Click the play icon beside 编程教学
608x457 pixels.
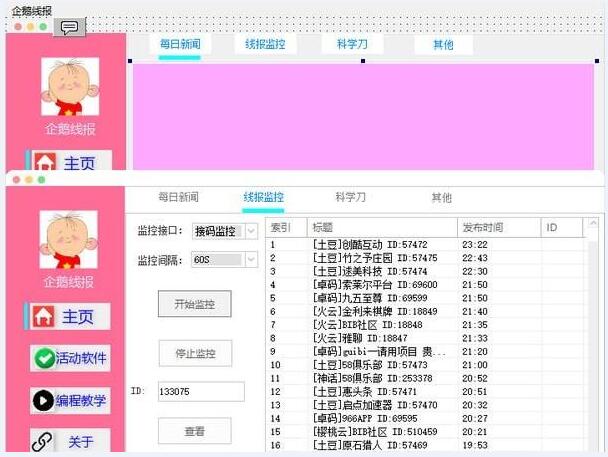pos(43,400)
